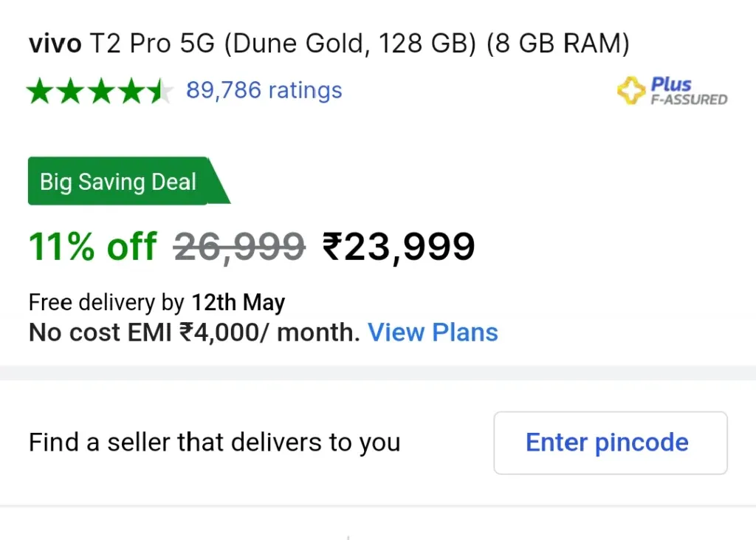Click the 12th May delivery date
The height and width of the screenshot is (540, 756).
point(238,303)
